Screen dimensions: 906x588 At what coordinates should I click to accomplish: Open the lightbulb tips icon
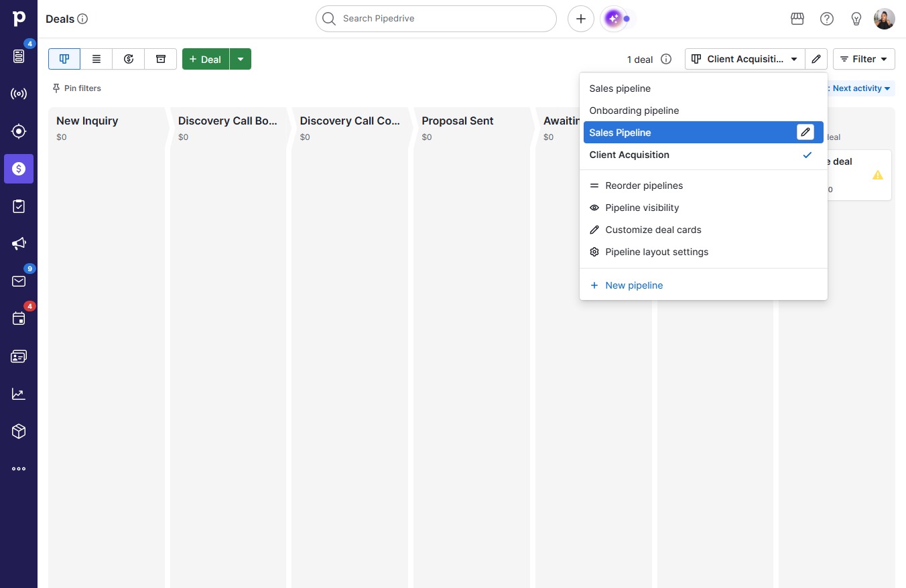click(856, 19)
